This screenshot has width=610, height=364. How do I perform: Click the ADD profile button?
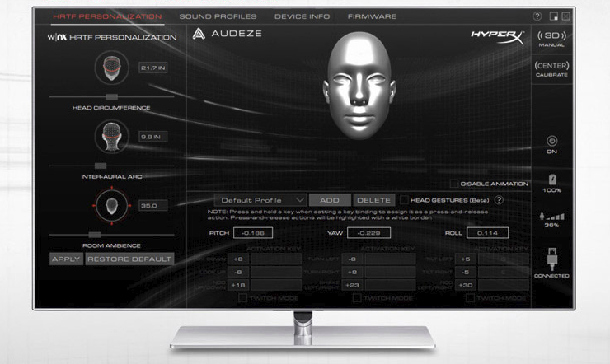[x=330, y=200]
